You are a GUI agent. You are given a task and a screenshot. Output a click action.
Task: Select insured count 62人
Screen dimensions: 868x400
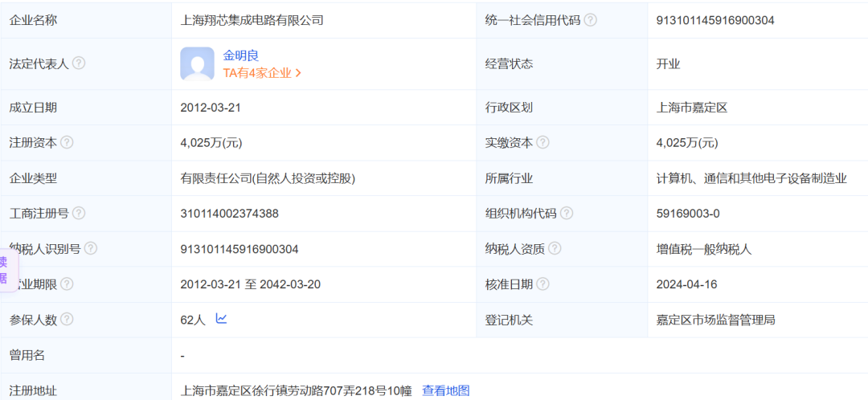point(193,320)
